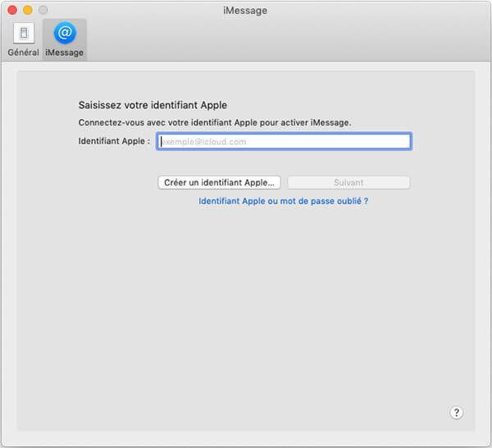Open help with the question mark button
The height and width of the screenshot is (448, 492).
pos(457,413)
